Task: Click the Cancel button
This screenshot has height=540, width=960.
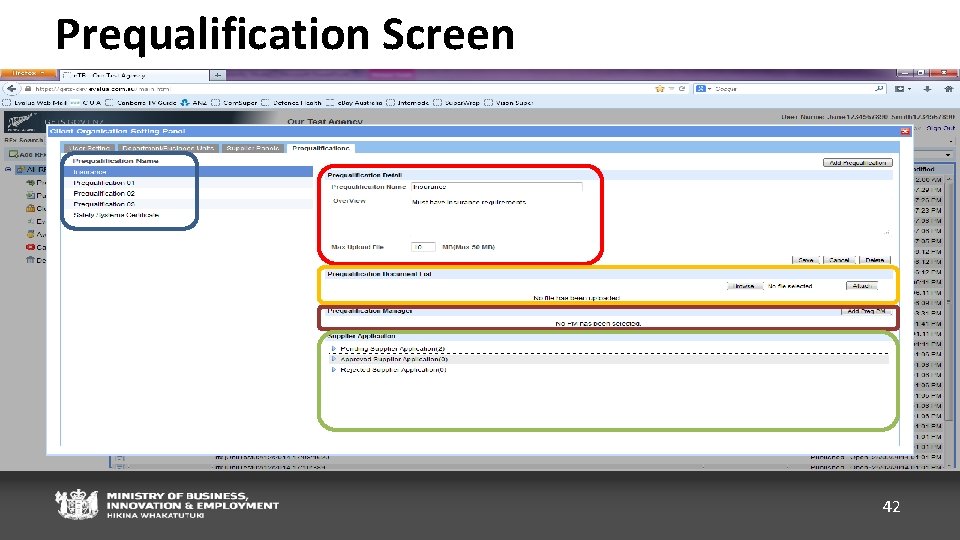Action: coord(839,260)
